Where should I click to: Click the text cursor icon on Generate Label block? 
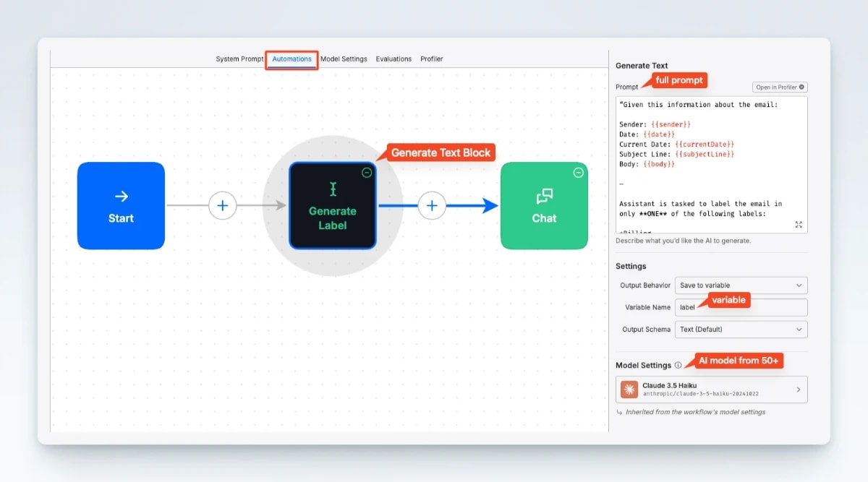pos(333,189)
